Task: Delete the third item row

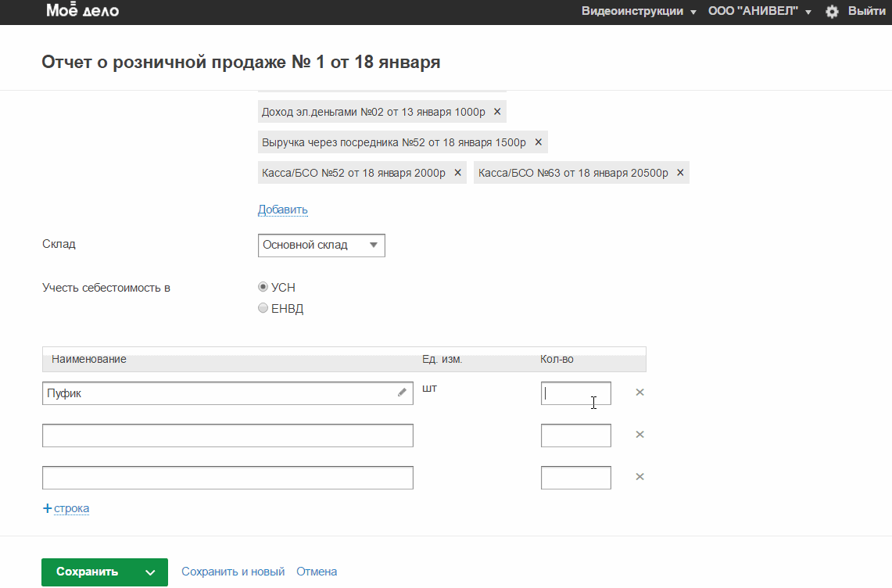Action: pyautogui.click(x=639, y=477)
